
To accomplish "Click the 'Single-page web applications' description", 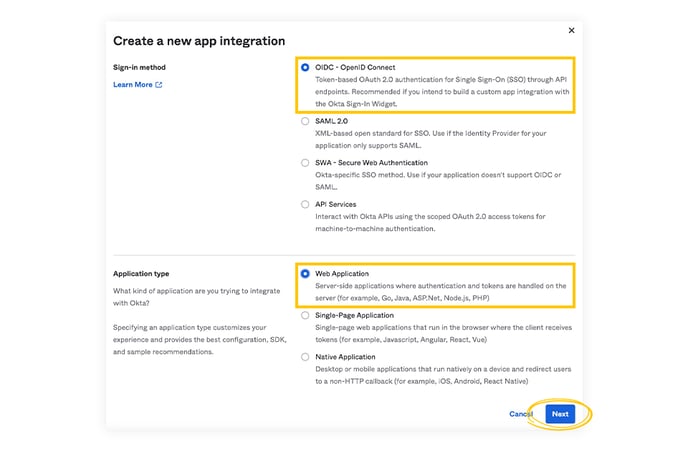I will [x=444, y=334].
